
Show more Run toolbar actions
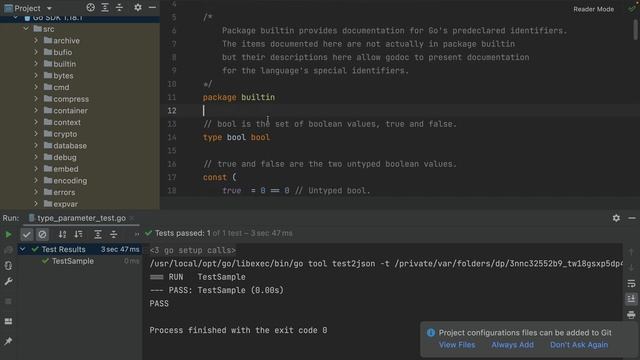pyautogui.click(x=137, y=234)
